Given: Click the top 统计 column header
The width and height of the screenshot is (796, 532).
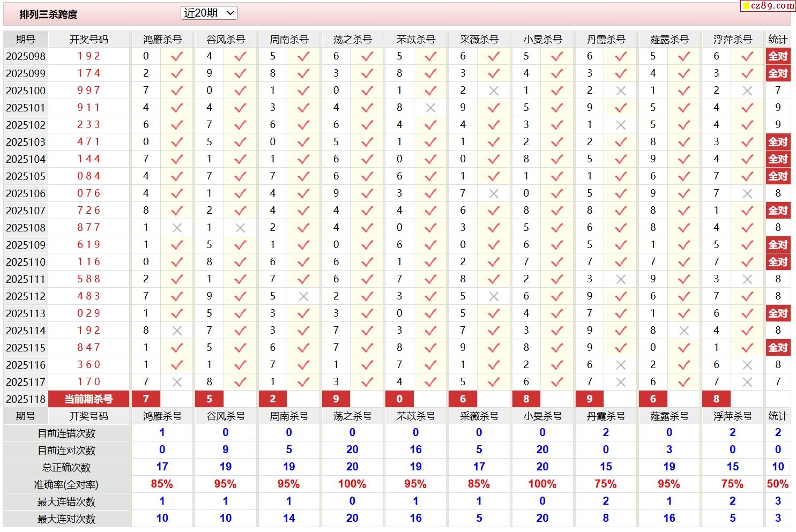Looking at the screenshot, I should [778, 40].
